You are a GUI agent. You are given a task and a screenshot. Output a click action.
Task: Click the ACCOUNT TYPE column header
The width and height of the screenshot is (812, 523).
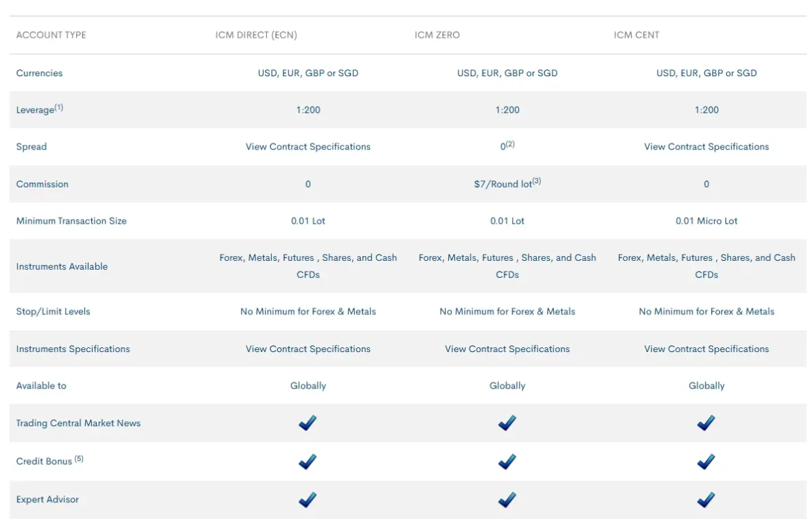click(51, 35)
